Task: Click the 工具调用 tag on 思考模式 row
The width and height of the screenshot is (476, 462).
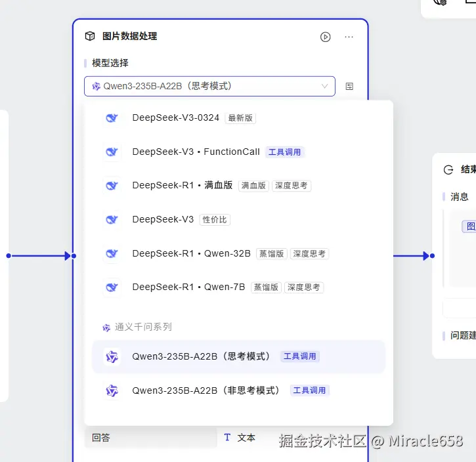Action: click(x=299, y=356)
